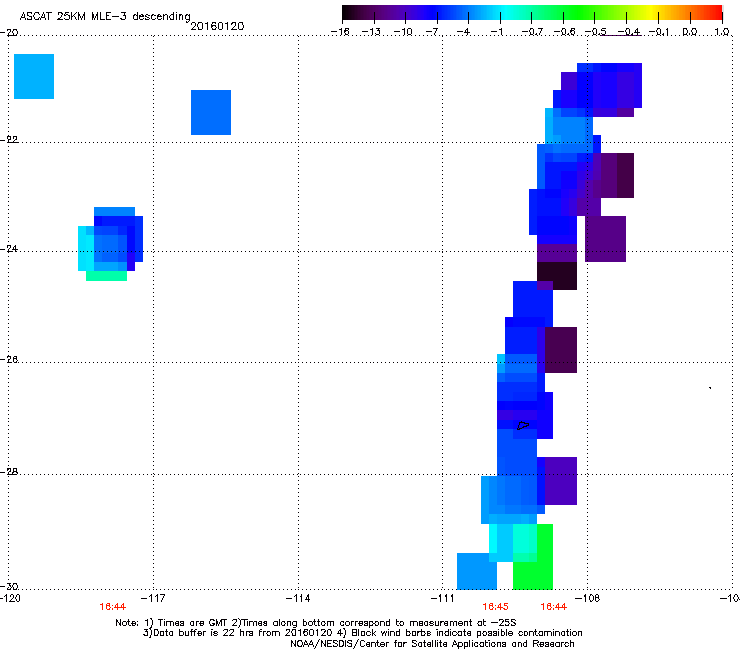Click the '0.0' color scale label
Viewport: 740px width, 650px height.
tap(690, 32)
